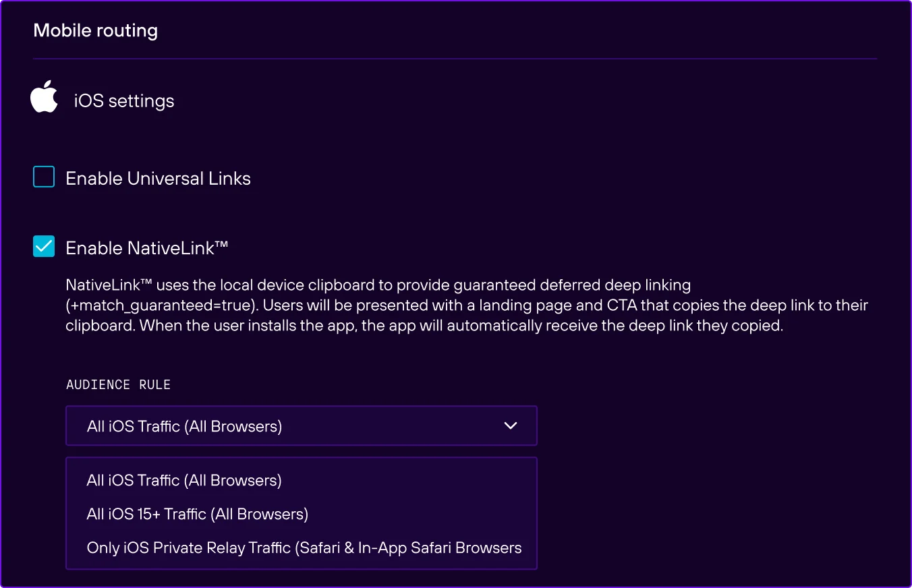
Task: Uncheck the Enable NativeLink checkbox
Action: (44, 247)
